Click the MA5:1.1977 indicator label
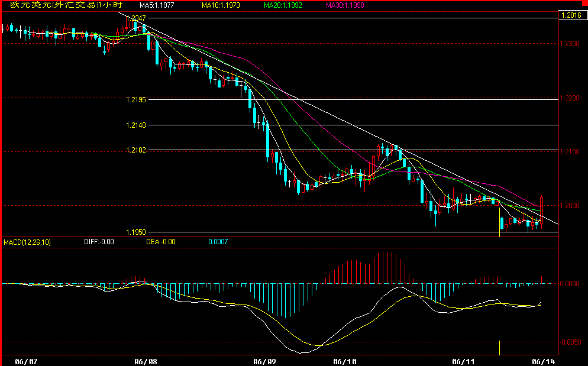The image size is (588, 366). [x=159, y=5]
